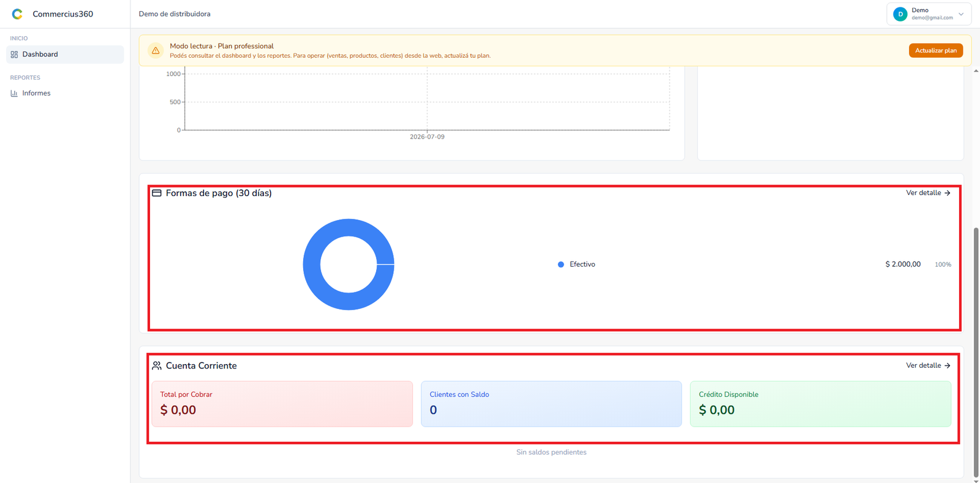Click the Commercius360 logo icon
This screenshot has height=483, width=980.
pyautogui.click(x=17, y=13)
